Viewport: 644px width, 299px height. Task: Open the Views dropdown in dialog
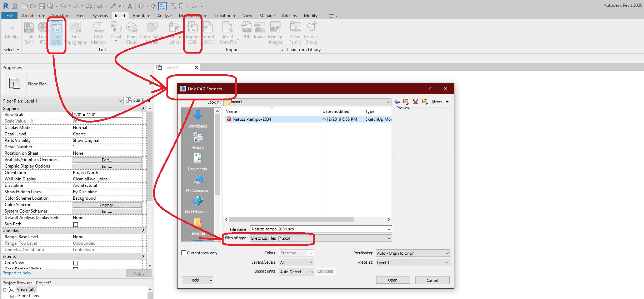(x=440, y=102)
